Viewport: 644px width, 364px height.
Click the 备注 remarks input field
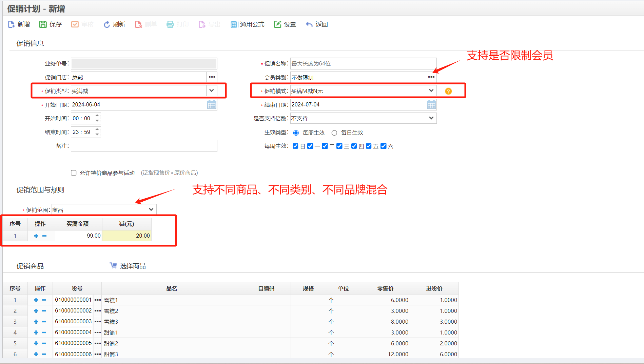[144, 146]
